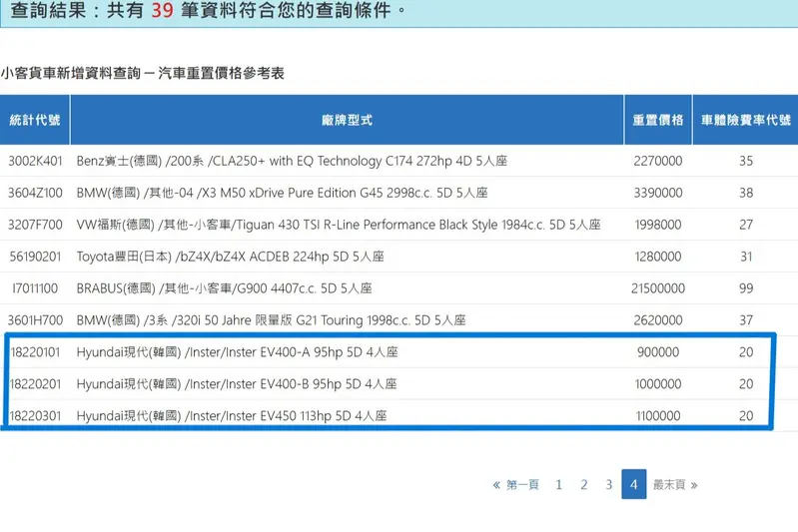Select current page 4 button
Image resolution: width=798 pixels, height=532 pixels.
pyautogui.click(x=633, y=485)
